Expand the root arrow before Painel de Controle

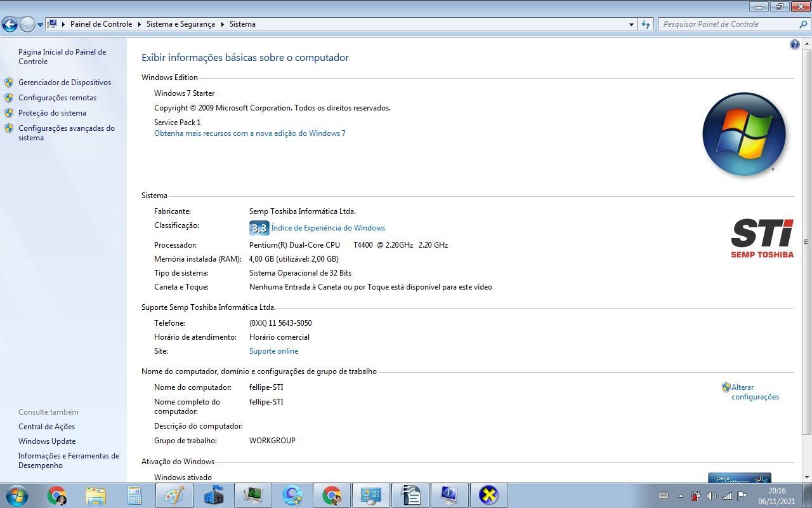pos(63,24)
